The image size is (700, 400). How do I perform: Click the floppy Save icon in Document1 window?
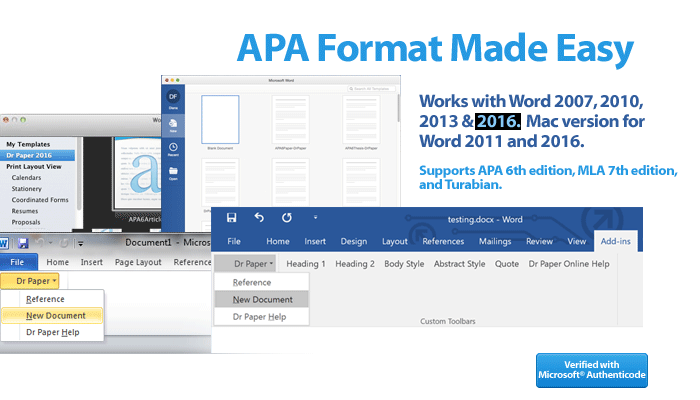click(x=22, y=243)
